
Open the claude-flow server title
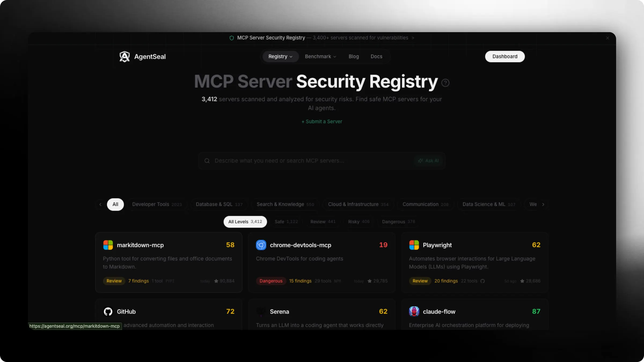[439, 312]
